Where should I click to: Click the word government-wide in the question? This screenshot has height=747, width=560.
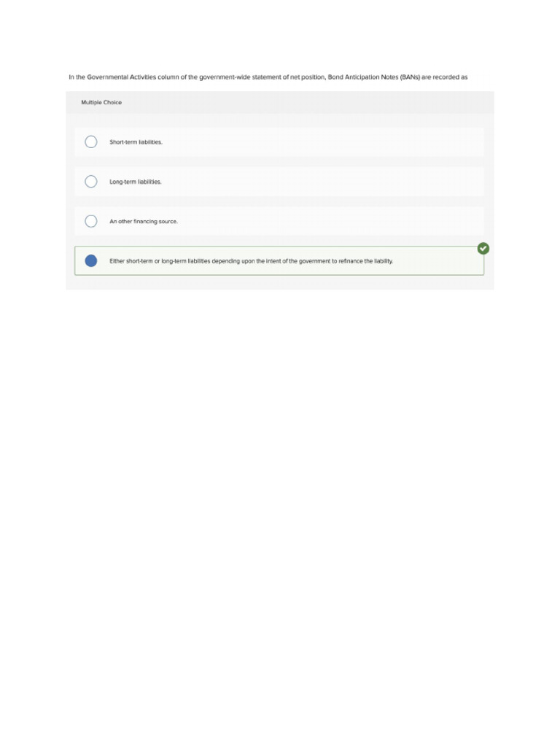[x=225, y=77]
